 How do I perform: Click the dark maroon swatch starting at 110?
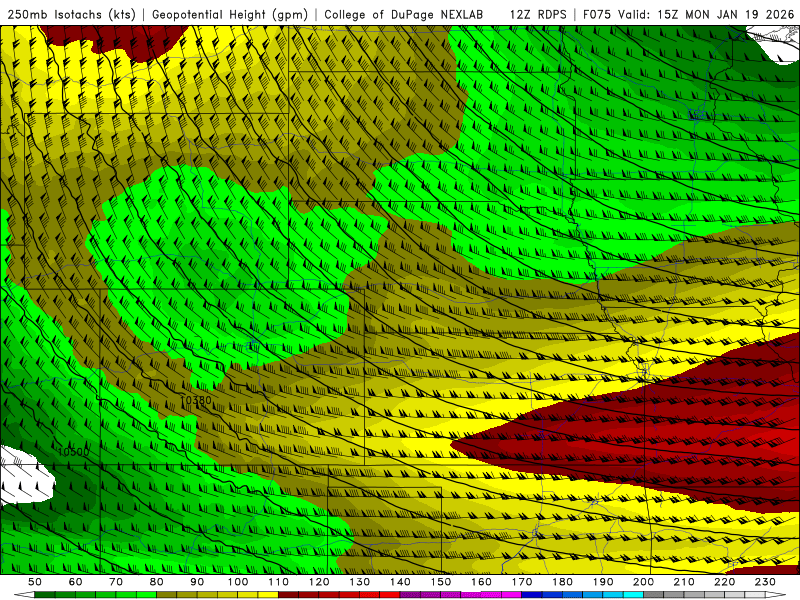pyautogui.click(x=288, y=595)
